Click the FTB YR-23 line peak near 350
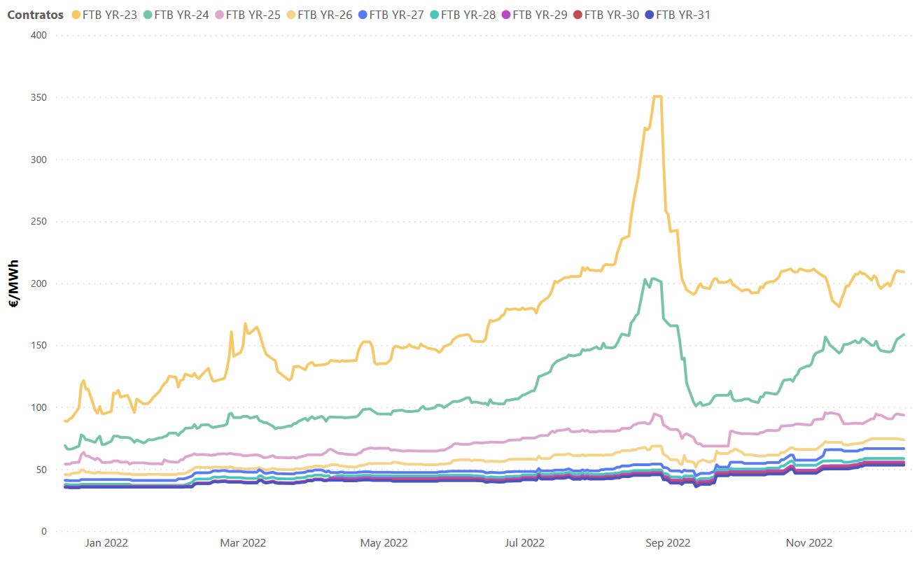Screen dimensions: 924x562 pos(657,97)
